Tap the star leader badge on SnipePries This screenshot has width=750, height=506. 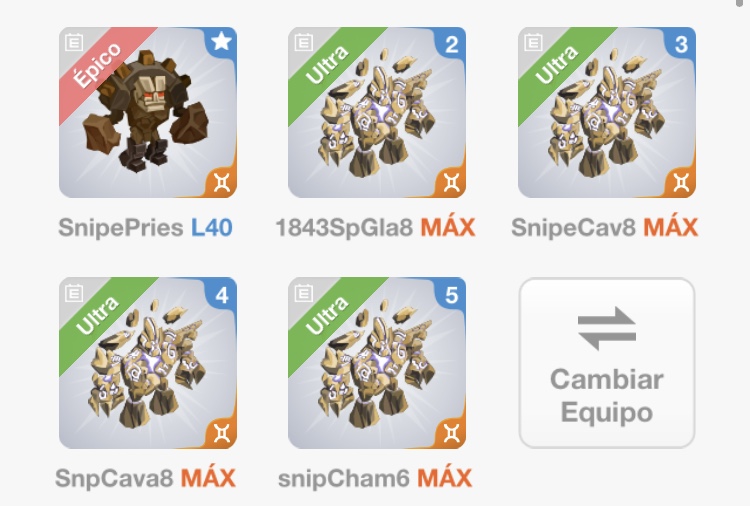(221, 42)
